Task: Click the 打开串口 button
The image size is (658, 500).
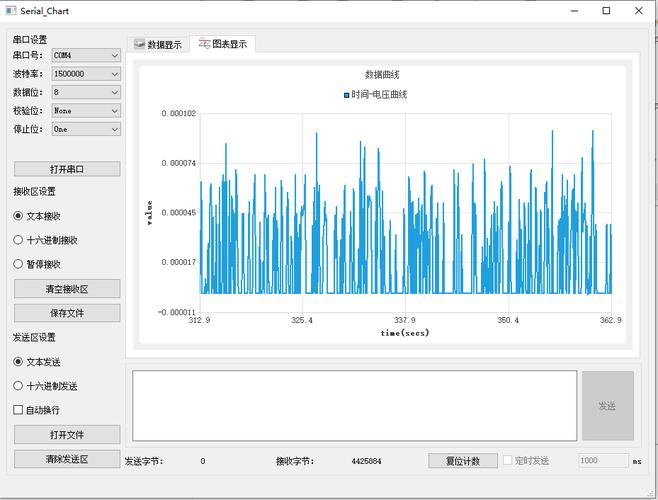Action: click(x=67, y=169)
